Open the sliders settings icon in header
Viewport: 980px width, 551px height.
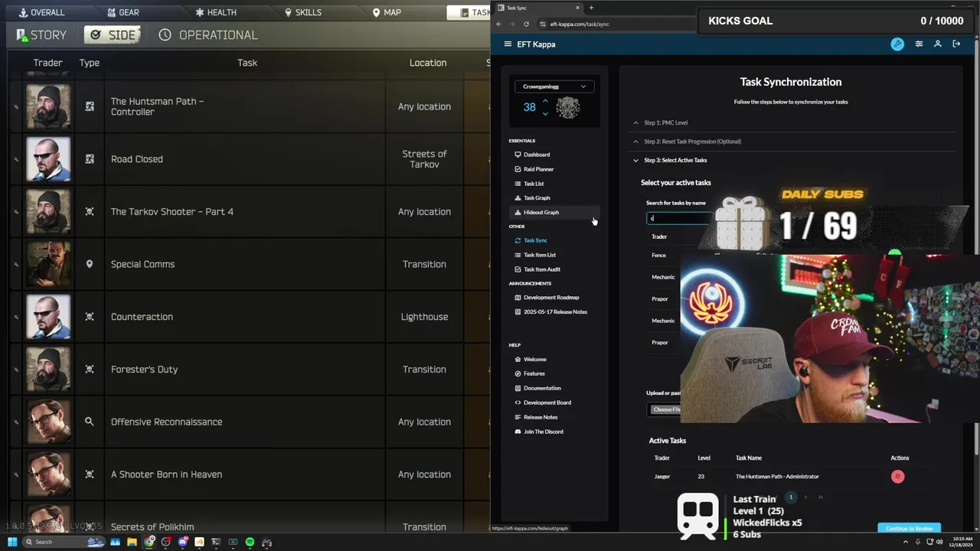coord(919,44)
